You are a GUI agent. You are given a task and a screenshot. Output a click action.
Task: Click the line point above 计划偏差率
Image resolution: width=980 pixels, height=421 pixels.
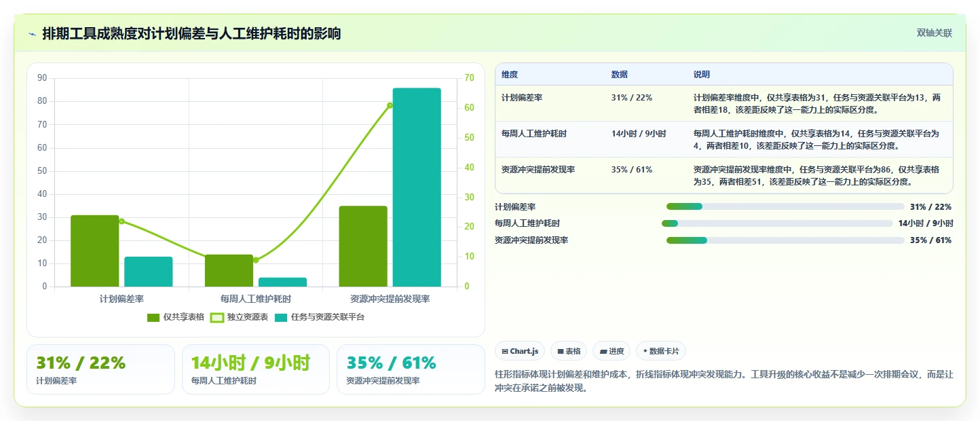pyautogui.click(x=121, y=221)
